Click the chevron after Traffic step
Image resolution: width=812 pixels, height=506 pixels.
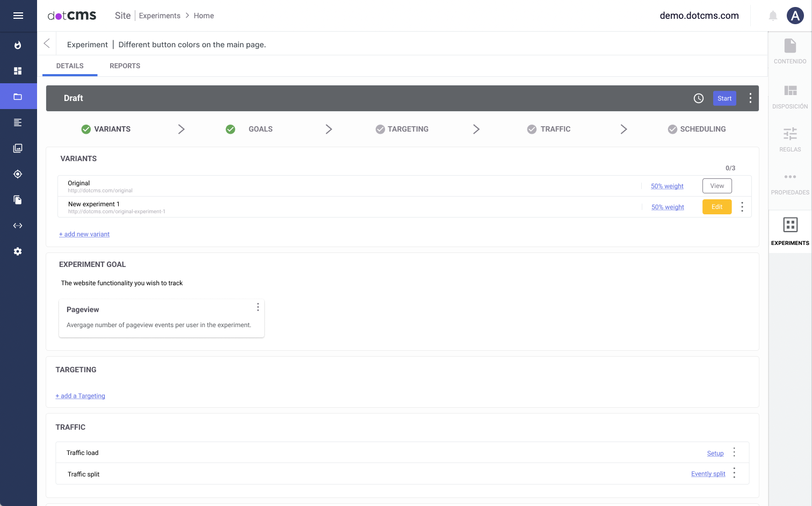point(624,129)
